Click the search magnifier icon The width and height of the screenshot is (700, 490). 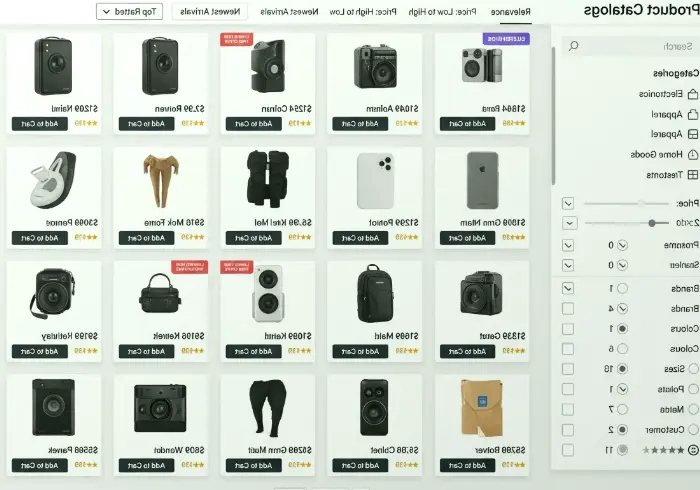574,46
